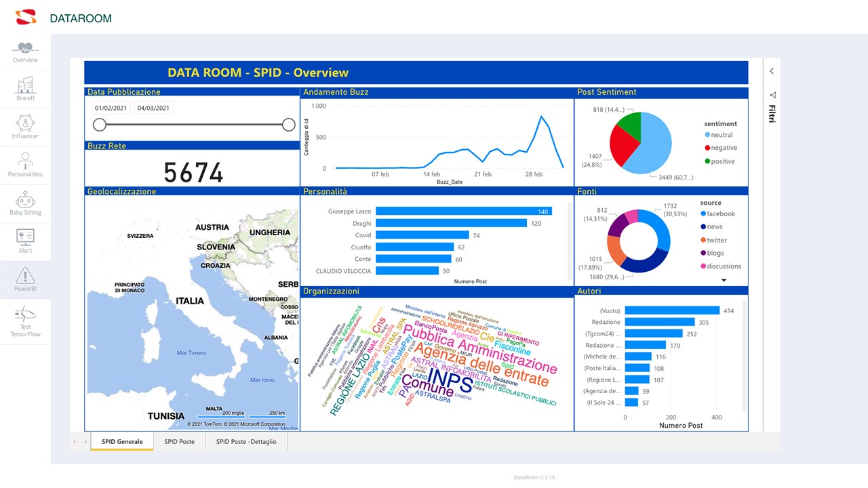This screenshot has height=488, width=868.
Task: Go to previous report page arrow
Action: coord(75,441)
